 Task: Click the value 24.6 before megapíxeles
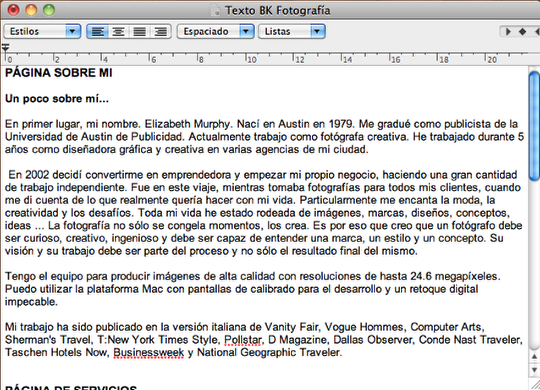pyautogui.click(x=421, y=276)
